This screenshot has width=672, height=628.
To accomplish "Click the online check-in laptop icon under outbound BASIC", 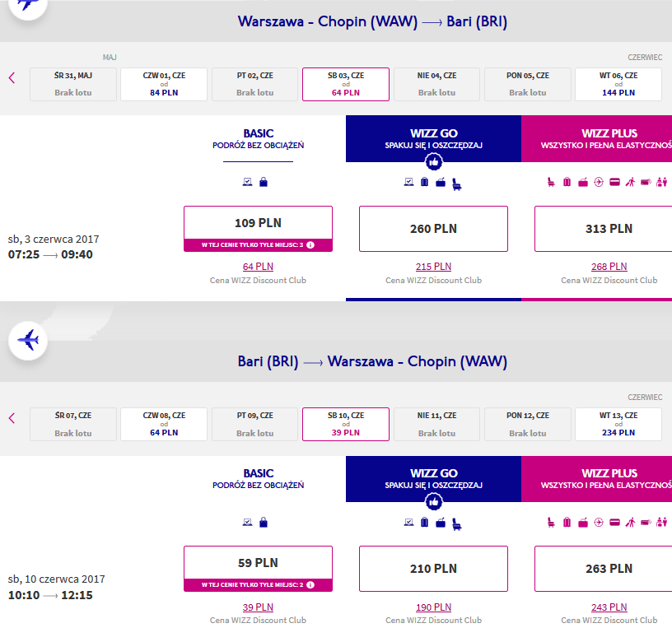I will pyautogui.click(x=247, y=182).
